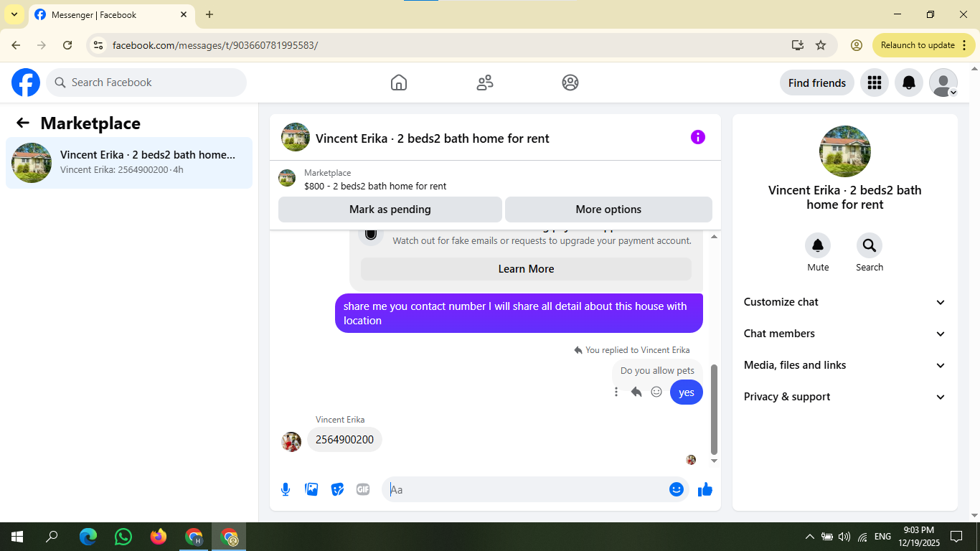Record a voice clip microphone icon

(286, 489)
